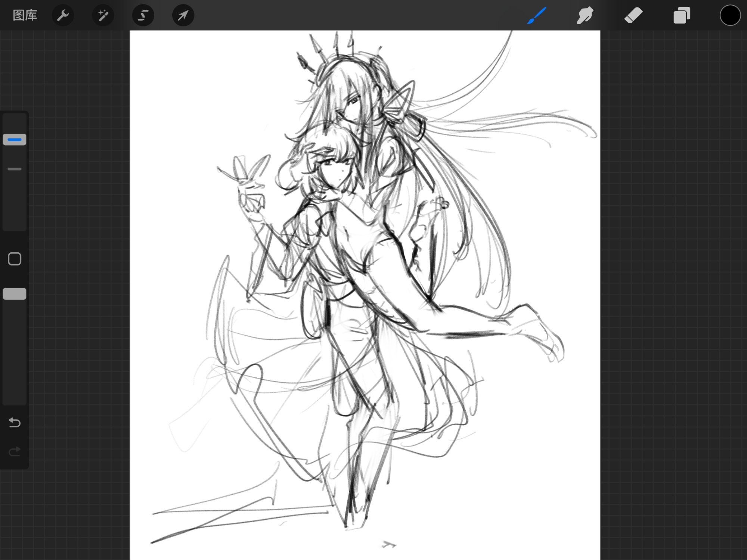This screenshot has height=560, width=747.
Task: Redo the undone stroke
Action: click(15, 452)
